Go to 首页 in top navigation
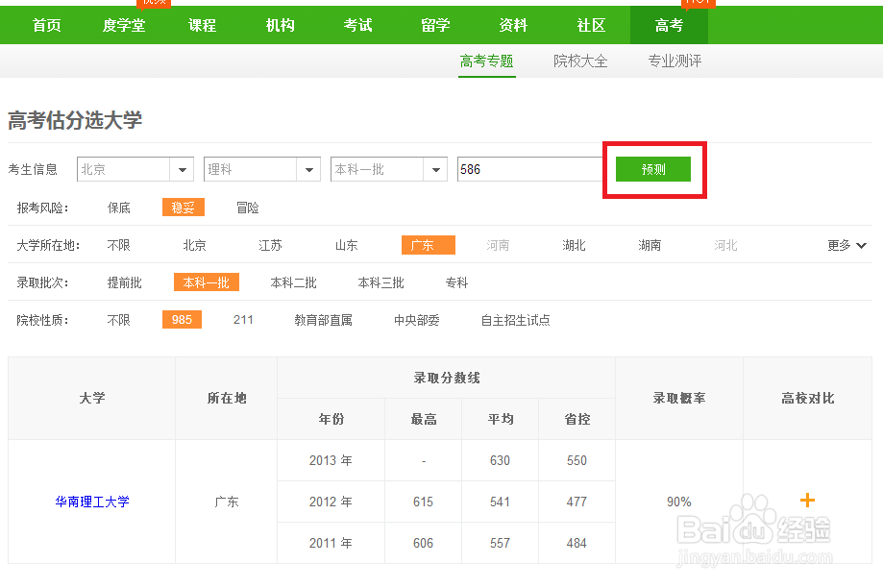 (x=47, y=25)
